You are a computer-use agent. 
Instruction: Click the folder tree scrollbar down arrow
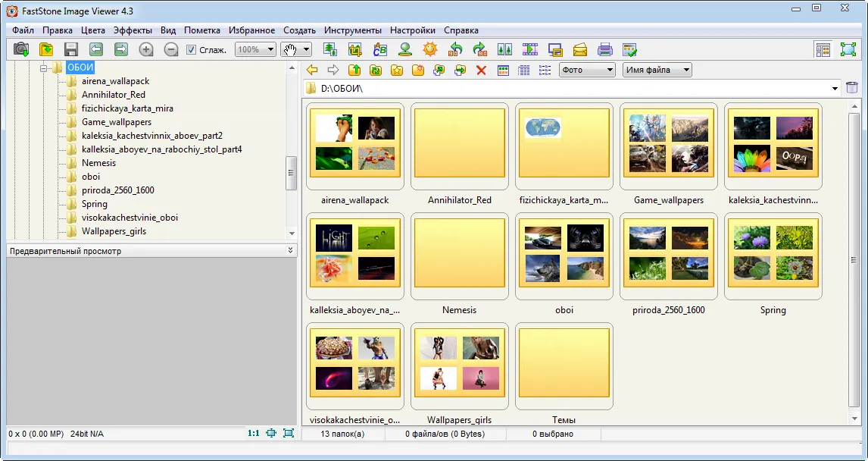coord(292,234)
